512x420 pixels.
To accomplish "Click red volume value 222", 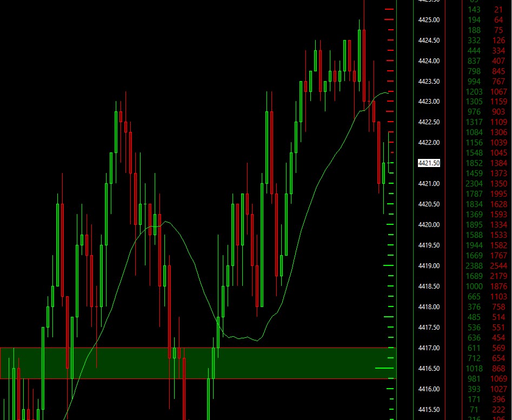I will [x=498, y=410].
